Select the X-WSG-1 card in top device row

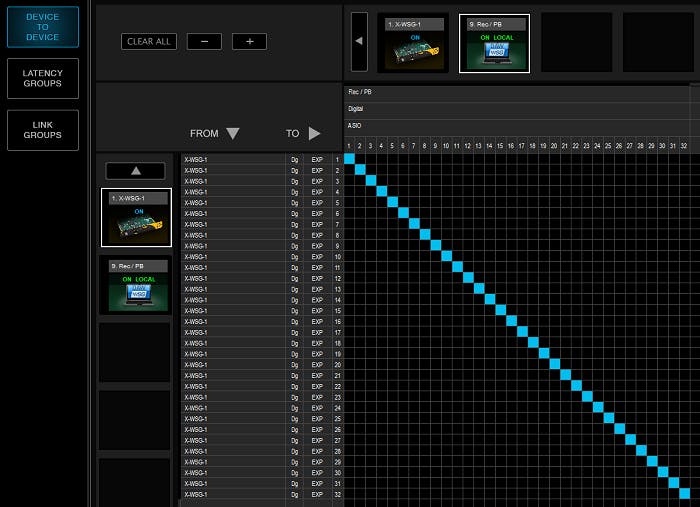(413, 43)
